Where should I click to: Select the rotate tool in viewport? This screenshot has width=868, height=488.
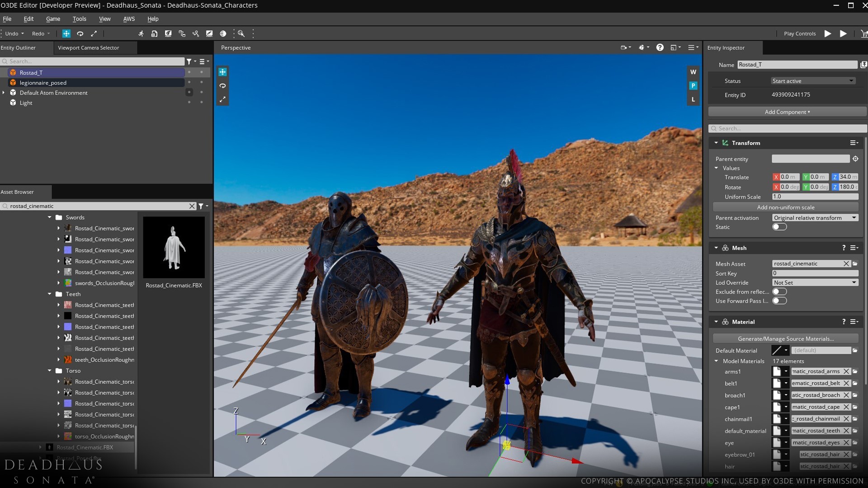point(223,85)
